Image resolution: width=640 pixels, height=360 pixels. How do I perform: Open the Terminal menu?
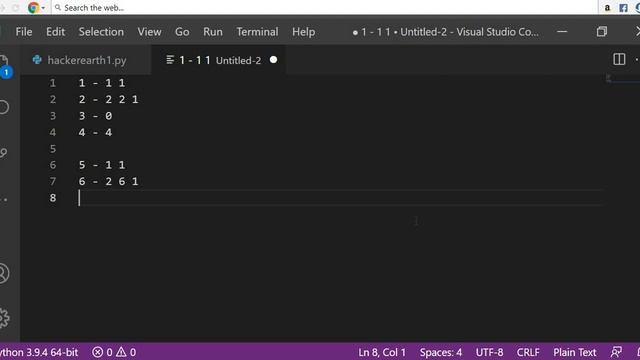point(257,32)
